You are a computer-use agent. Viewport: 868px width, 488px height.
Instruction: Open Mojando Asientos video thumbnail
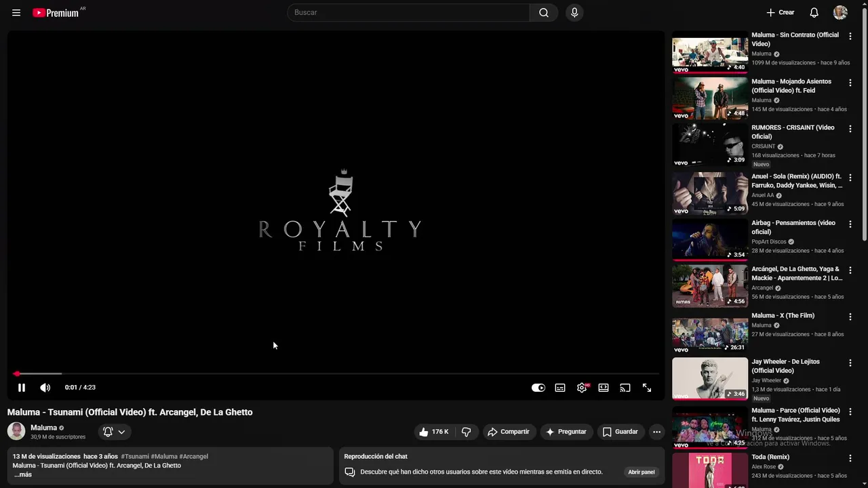(x=710, y=98)
